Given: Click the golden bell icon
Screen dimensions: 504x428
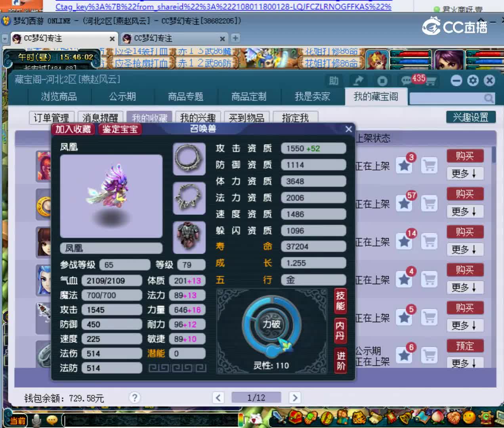Looking at the screenshot, I should click(x=407, y=418).
